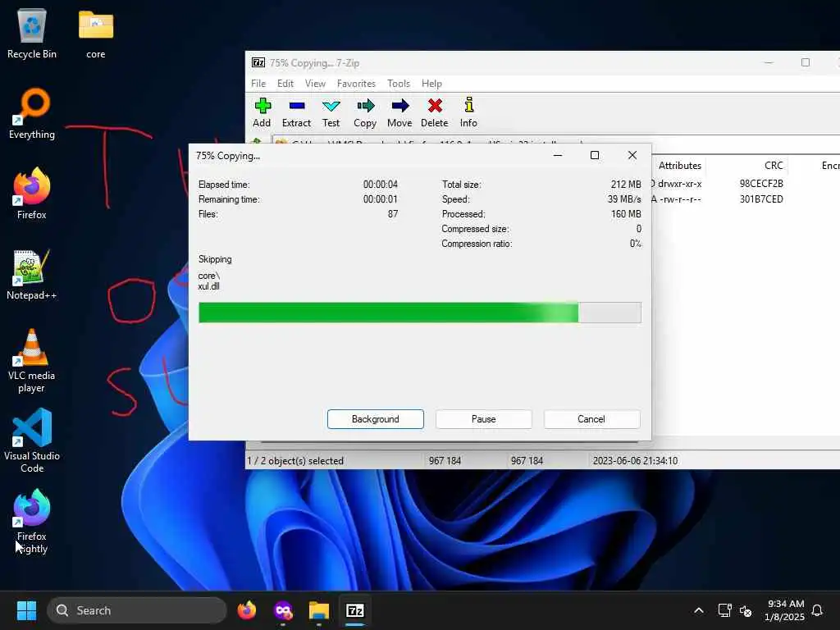Click the taskbar Search box
This screenshot has height=630, width=840.
click(137, 610)
